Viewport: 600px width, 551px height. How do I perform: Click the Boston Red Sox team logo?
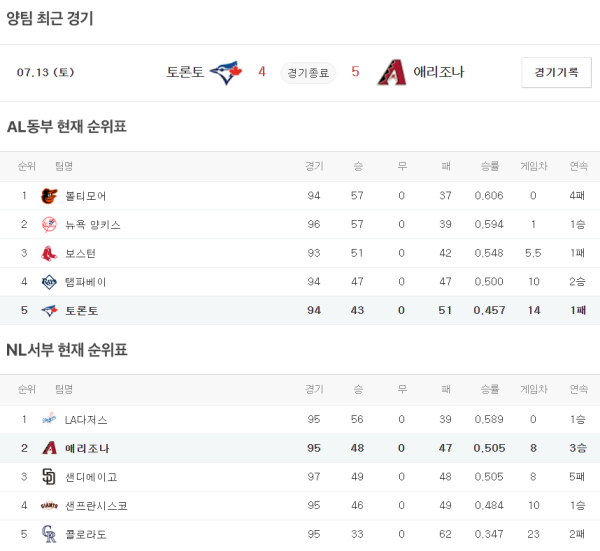coord(49,254)
